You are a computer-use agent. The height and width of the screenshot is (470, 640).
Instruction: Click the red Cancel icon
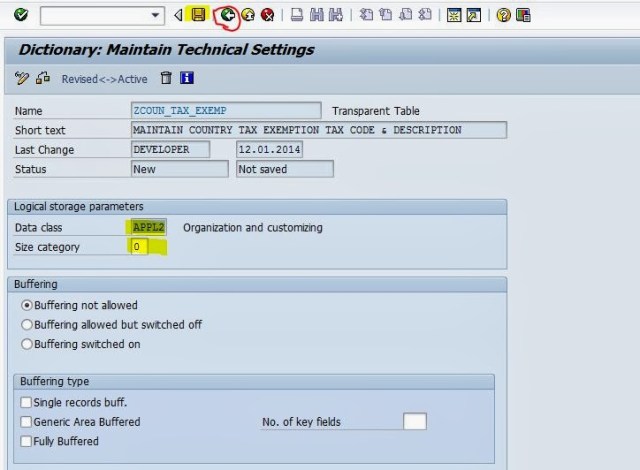click(x=267, y=15)
